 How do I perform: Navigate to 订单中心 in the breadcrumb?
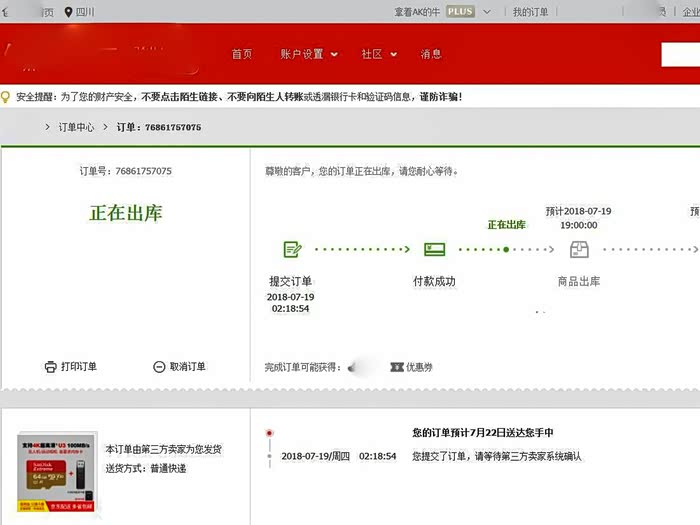pos(77,127)
